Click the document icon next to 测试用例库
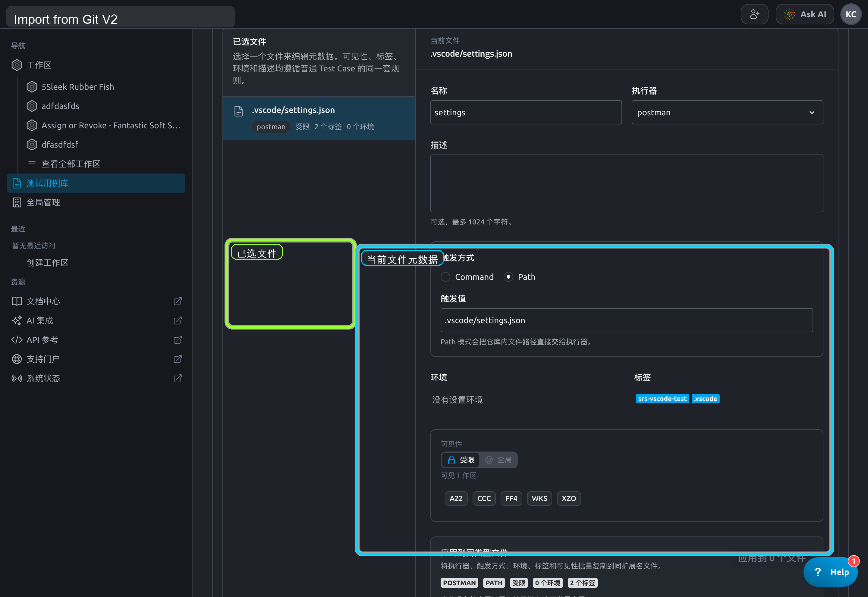 (x=17, y=183)
